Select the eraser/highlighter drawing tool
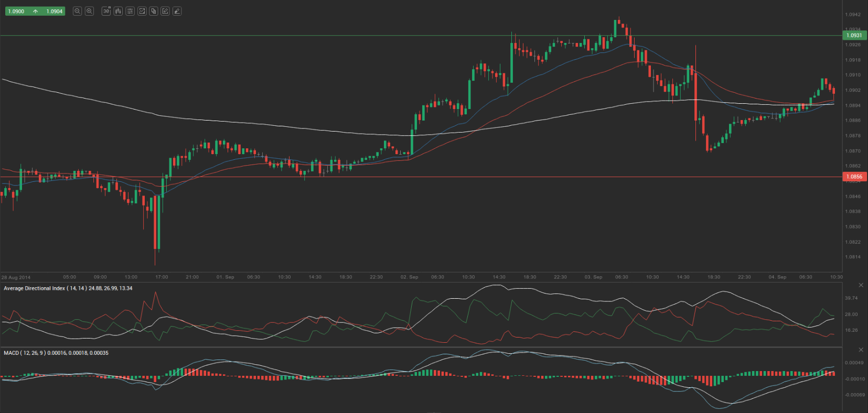Image resolution: width=868 pixels, height=413 pixels. tap(177, 11)
